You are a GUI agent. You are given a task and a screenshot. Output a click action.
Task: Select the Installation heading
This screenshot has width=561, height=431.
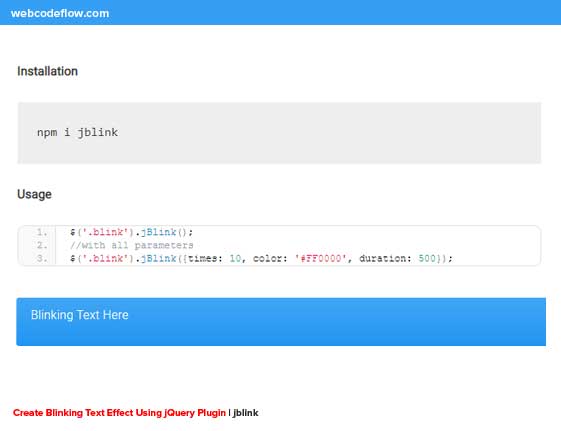pyautogui.click(x=47, y=71)
